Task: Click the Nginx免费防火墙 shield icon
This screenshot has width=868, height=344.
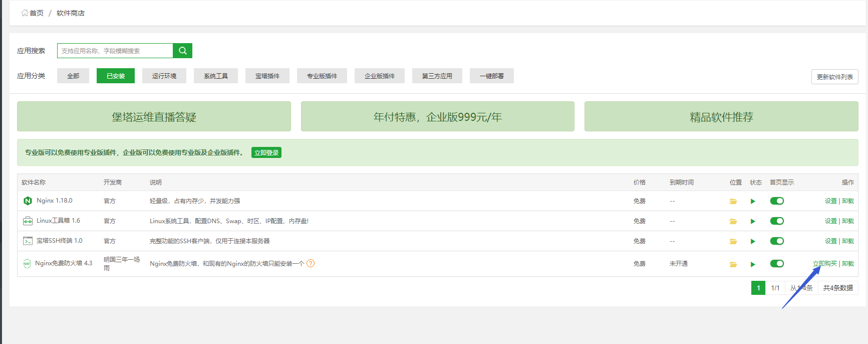Action: (27, 264)
